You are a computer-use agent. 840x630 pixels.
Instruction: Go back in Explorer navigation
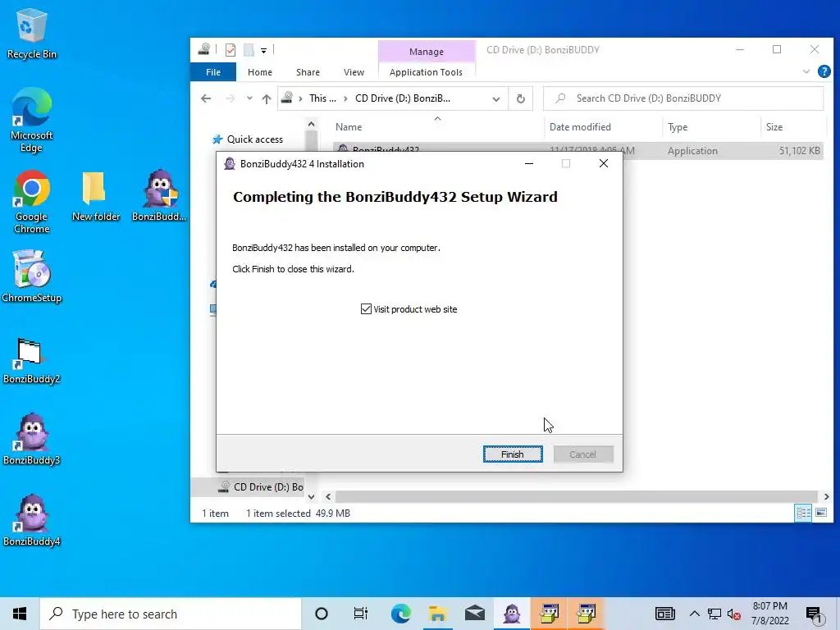tap(206, 98)
